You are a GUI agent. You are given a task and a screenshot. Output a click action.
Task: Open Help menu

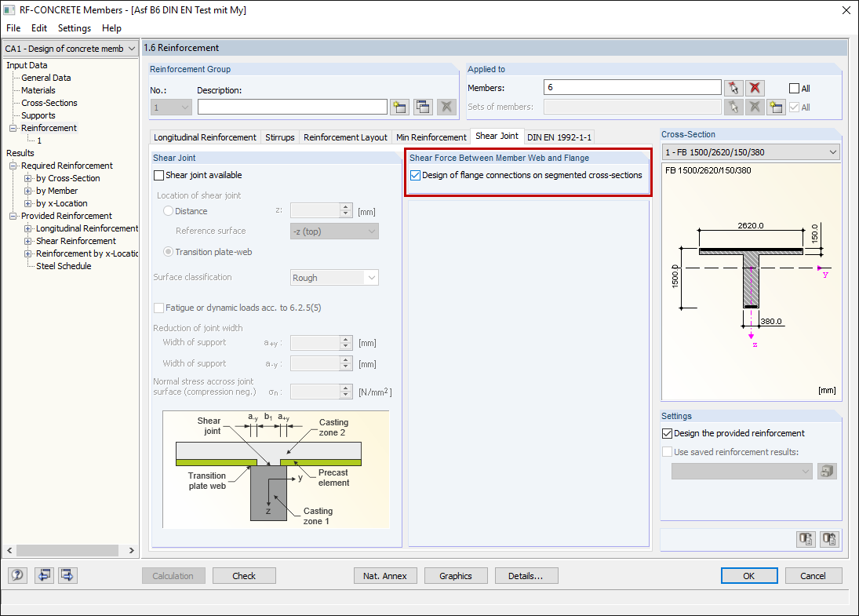tap(111, 28)
